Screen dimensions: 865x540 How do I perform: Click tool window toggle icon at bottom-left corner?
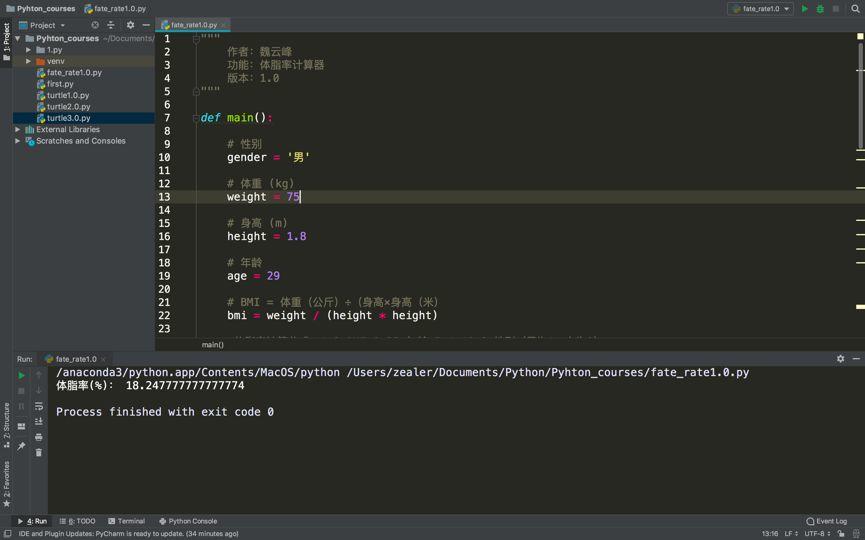[8, 533]
